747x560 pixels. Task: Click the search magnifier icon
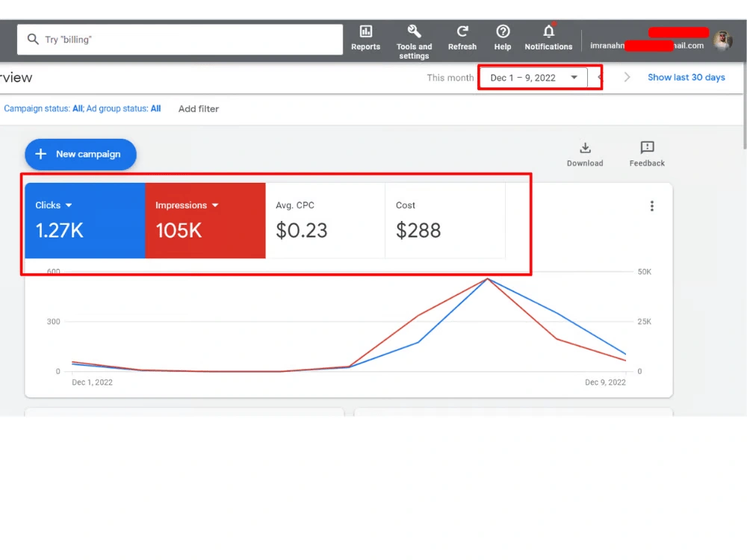click(x=33, y=39)
